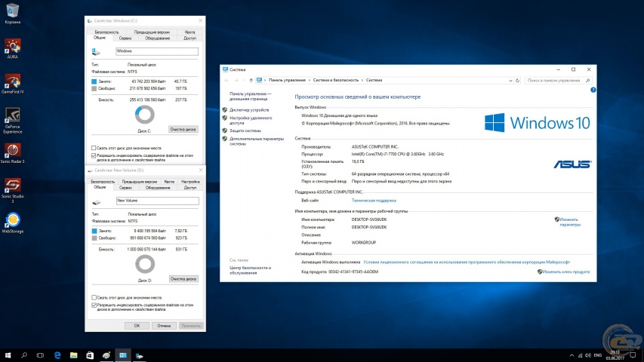Screen dimensions: 644x362
Task: Open taskbar search magnifier
Action: point(24,355)
